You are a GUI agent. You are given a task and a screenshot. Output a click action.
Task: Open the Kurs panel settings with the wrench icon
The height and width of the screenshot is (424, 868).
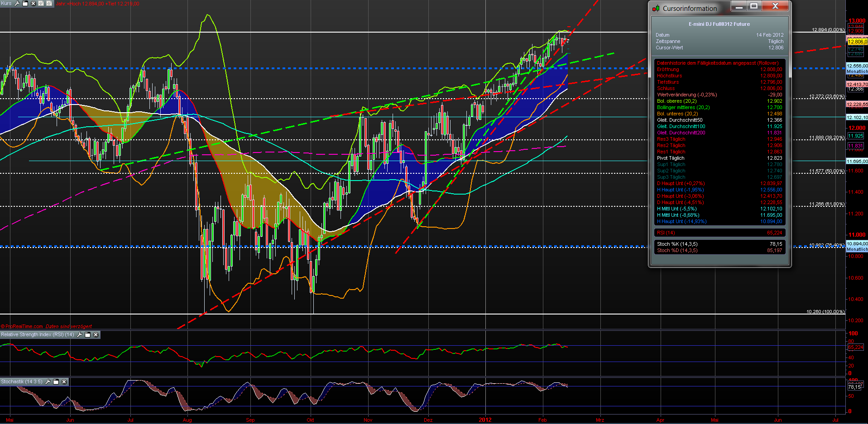click(17, 4)
